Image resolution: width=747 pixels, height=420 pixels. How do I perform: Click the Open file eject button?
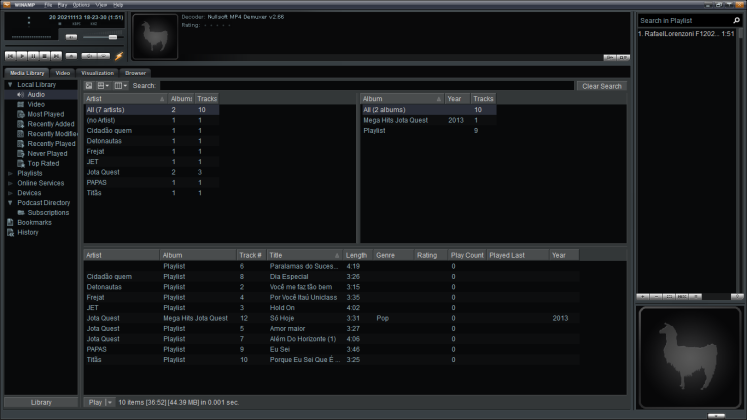[x=71, y=56]
